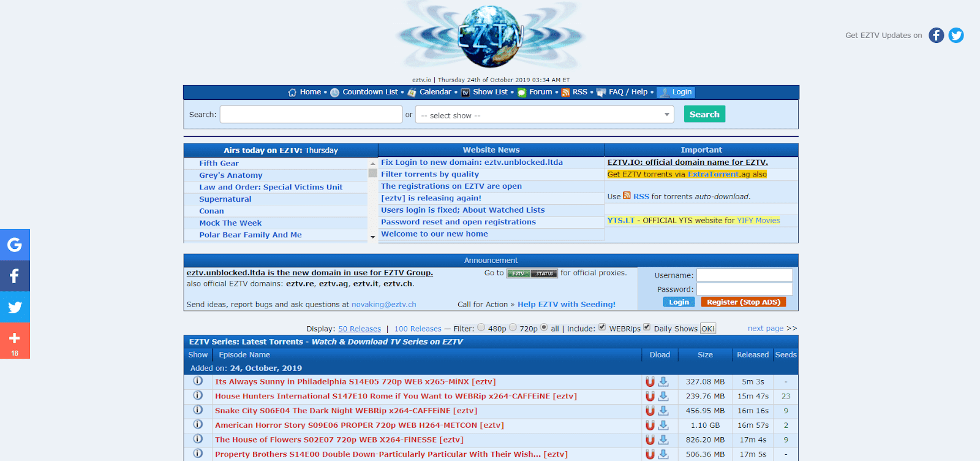This screenshot has height=461, width=980.
Task: Click the RSS feed icon in Important panel
Action: (627, 196)
